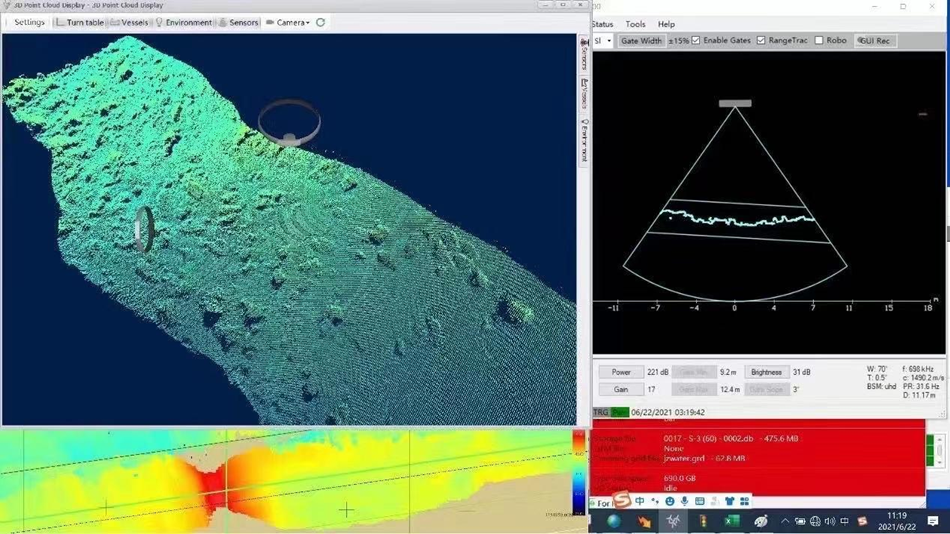
Task: Open the Help menu
Action: (x=666, y=24)
